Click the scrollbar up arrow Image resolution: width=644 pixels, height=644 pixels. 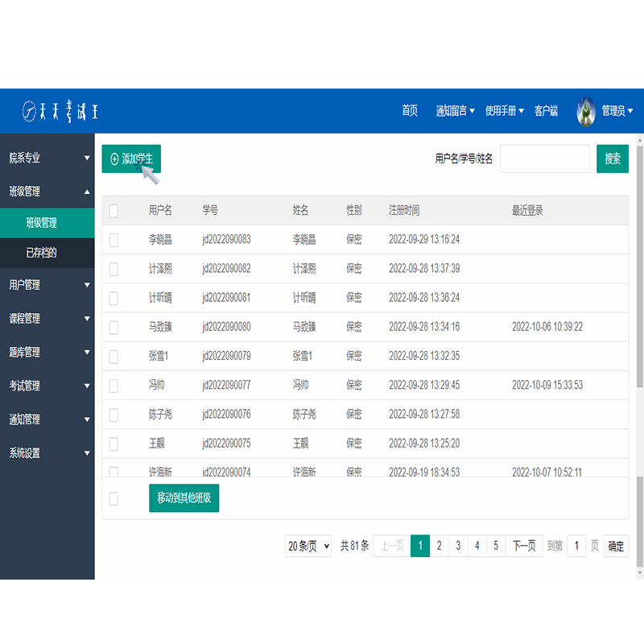[x=640, y=140]
